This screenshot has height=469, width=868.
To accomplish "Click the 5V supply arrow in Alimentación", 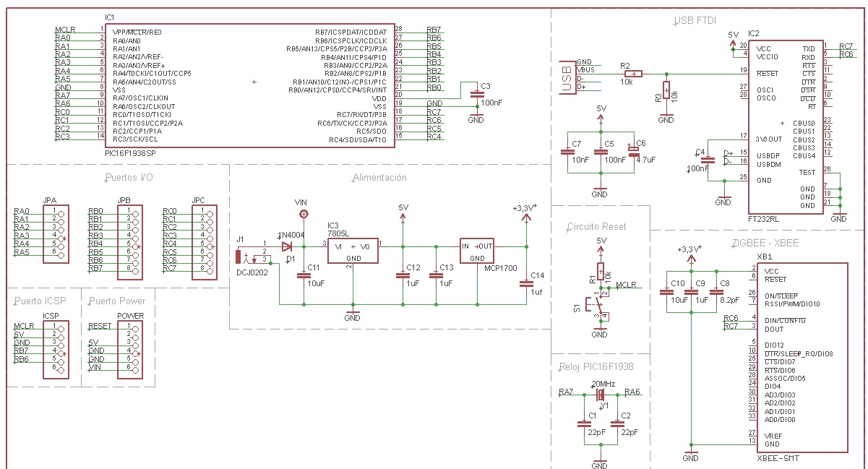I will click(403, 216).
